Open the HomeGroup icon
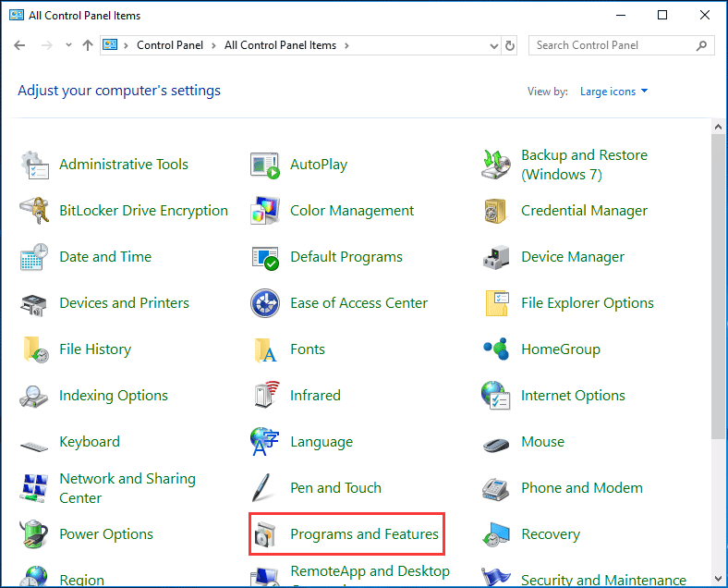Image resolution: width=728 pixels, height=588 pixels. tap(496, 349)
